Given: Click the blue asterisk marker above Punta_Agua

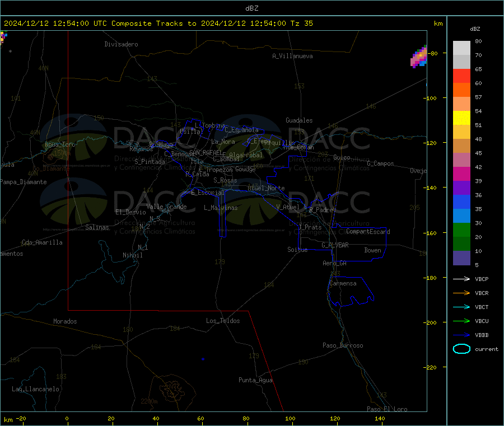Looking at the screenshot, I should (203, 359).
